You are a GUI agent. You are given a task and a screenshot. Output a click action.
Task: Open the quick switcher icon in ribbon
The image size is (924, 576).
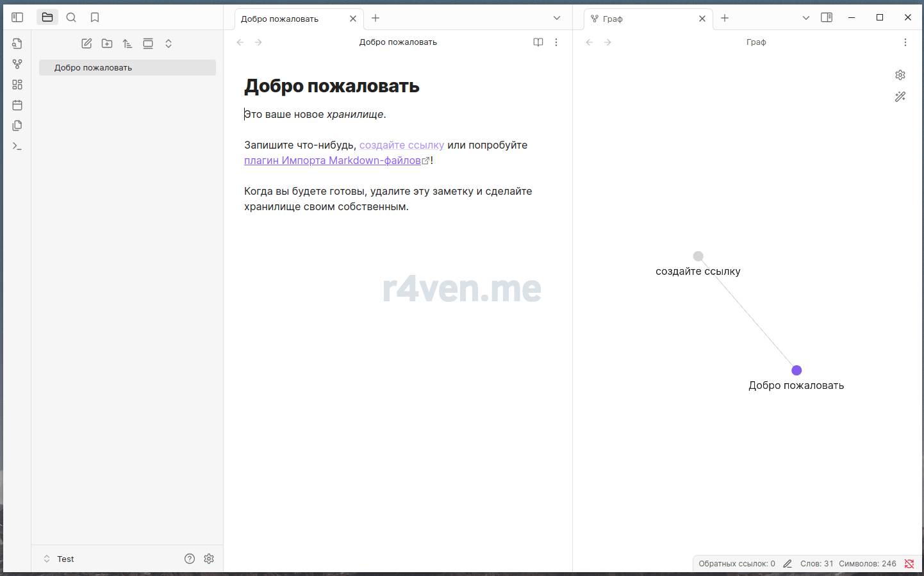click(17, 44)
